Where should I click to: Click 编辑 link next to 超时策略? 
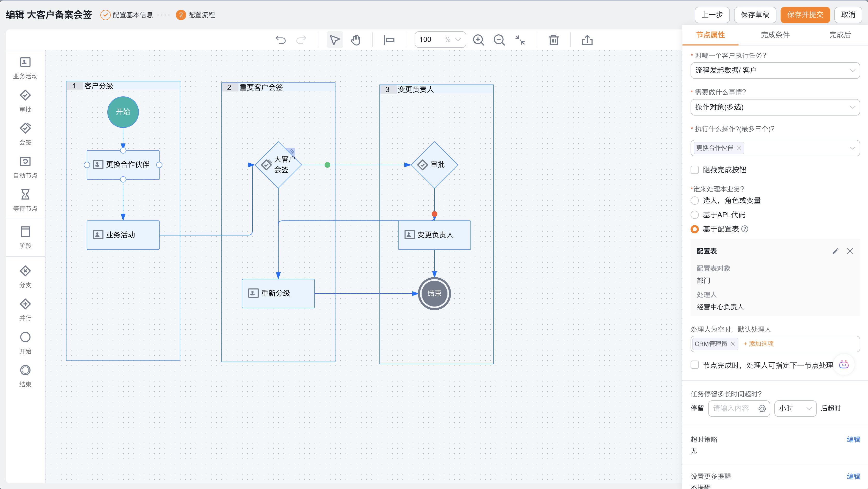point(853,439)
